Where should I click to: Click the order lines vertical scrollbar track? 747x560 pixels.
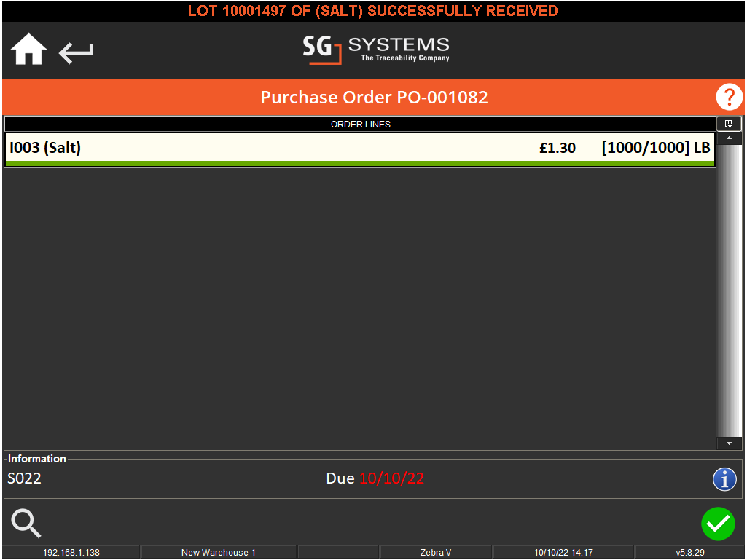tap(729, 291)
